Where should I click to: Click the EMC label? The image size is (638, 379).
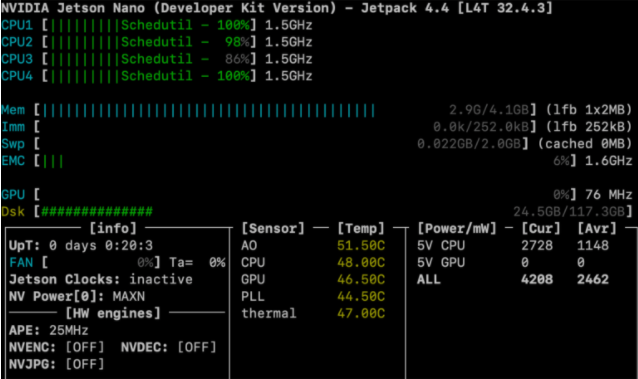[x=13, y=161]
